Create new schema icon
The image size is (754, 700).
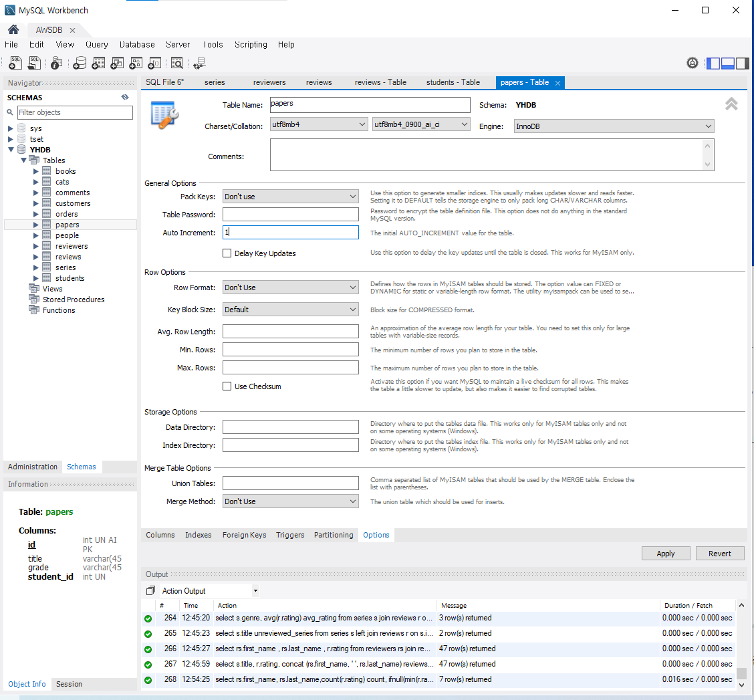click(80, 63)
